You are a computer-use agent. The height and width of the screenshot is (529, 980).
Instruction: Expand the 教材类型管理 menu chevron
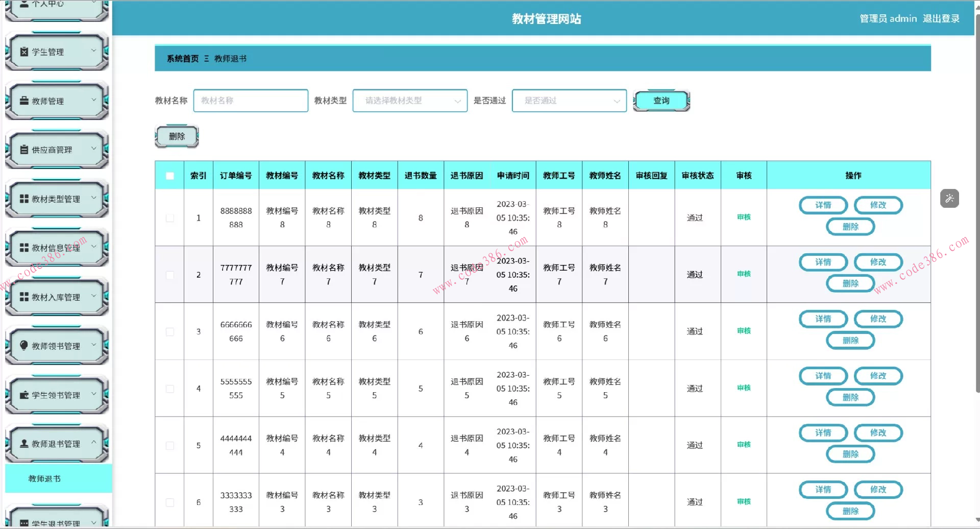coord(94,198)
